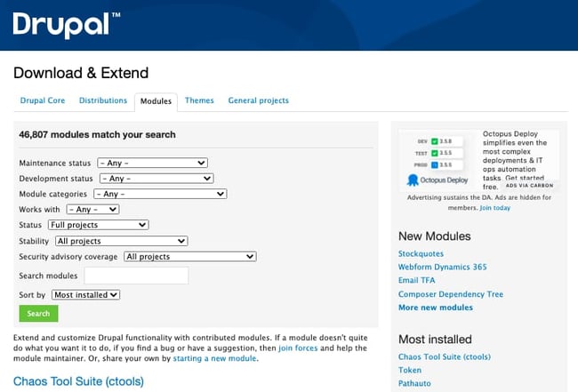
Task: Open the Status dropdown showing Full projects
Action: (x=99, y=225)
